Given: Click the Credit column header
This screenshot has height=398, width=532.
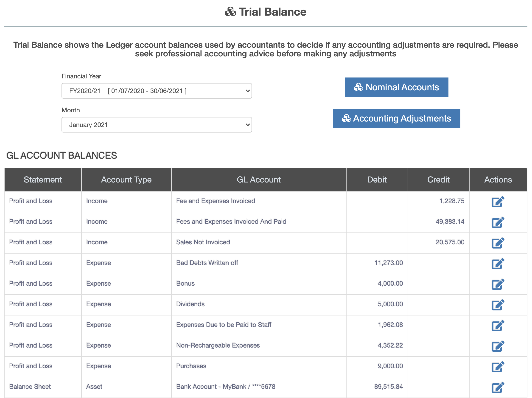Looking at the screenshot, I should coord(438,180).
